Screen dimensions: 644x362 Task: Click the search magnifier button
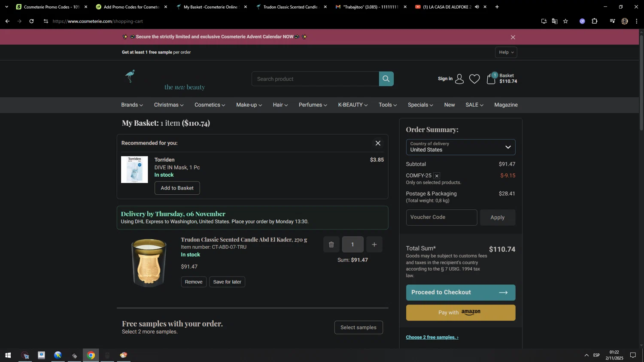pos(386,79)
